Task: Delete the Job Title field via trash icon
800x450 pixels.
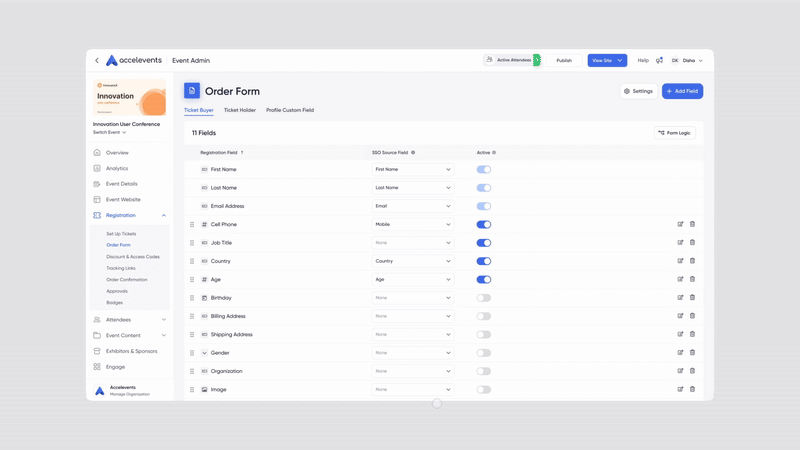Action: [692, 242]
